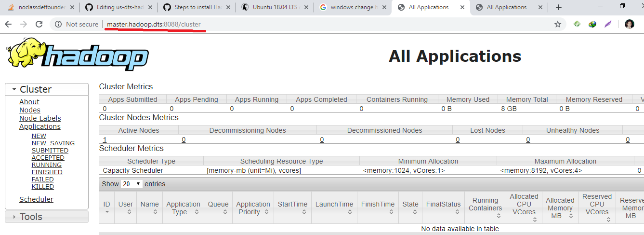Image resolution: width=644 pixels, height=235 pixels.
Task: Filter applications by FAILED state
Action: 43,180
